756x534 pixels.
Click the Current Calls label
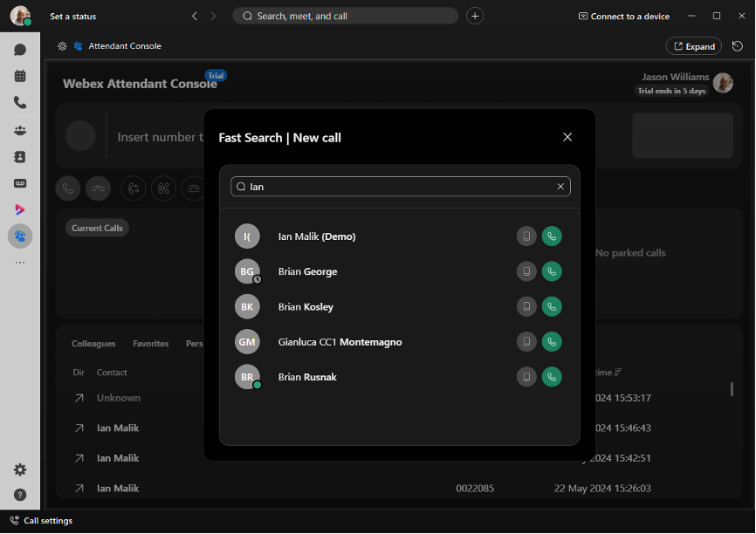click(x=97, y=228)
